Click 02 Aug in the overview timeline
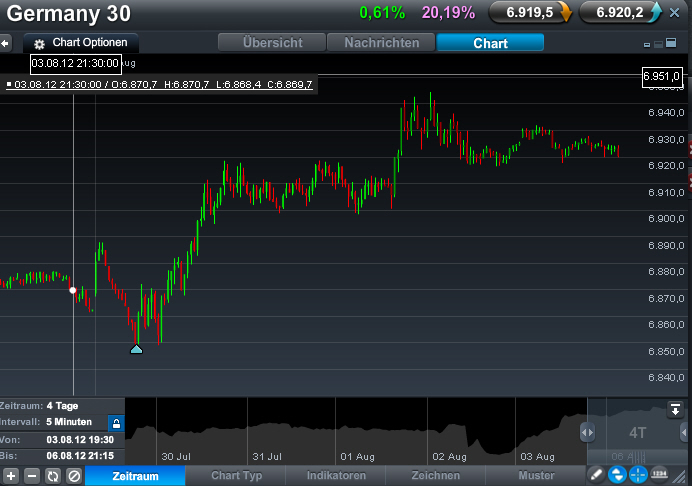Image resolution: width=692 pixels, height=486 pixels. tap(449, 456)
